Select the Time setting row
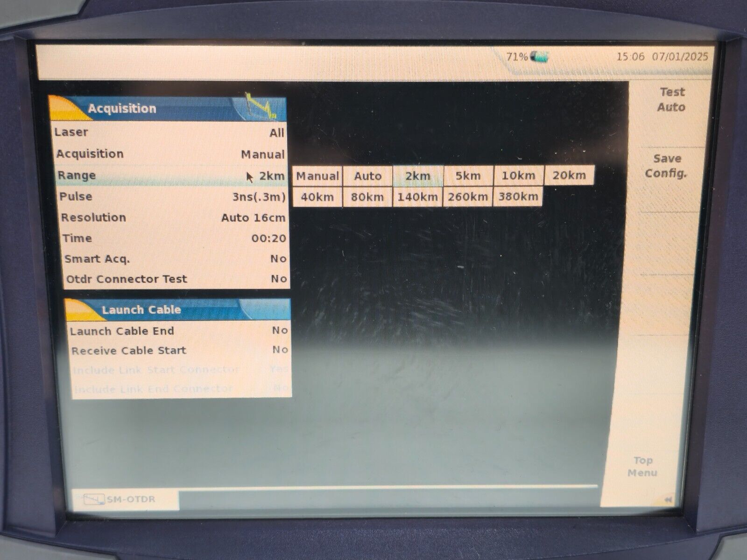This screenshot has width=747, height=560. 174,238
